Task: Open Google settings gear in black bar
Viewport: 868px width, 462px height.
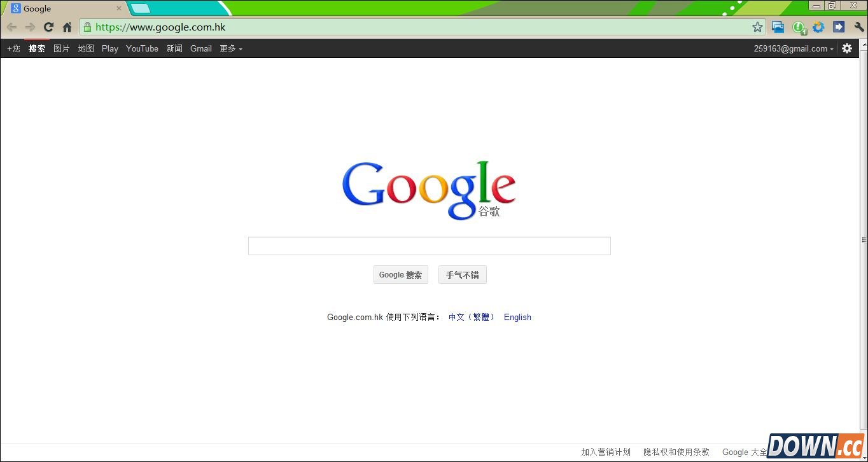Action: [847, 48]
